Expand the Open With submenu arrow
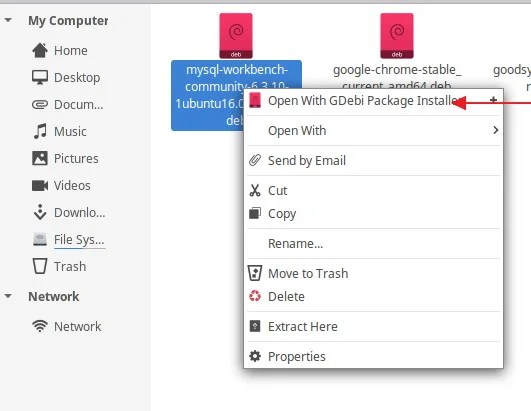This screenshot has width=531, height=411. (x=495, y=130)
